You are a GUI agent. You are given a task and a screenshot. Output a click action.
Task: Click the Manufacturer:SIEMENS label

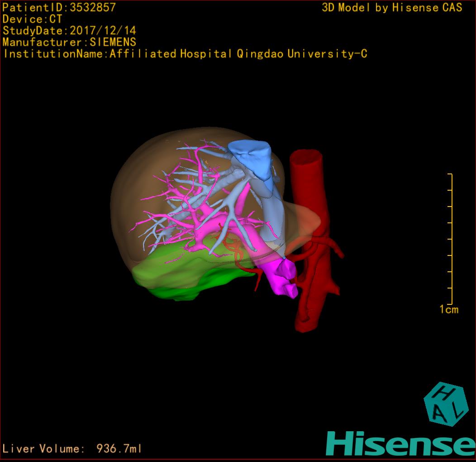point(69,43)
